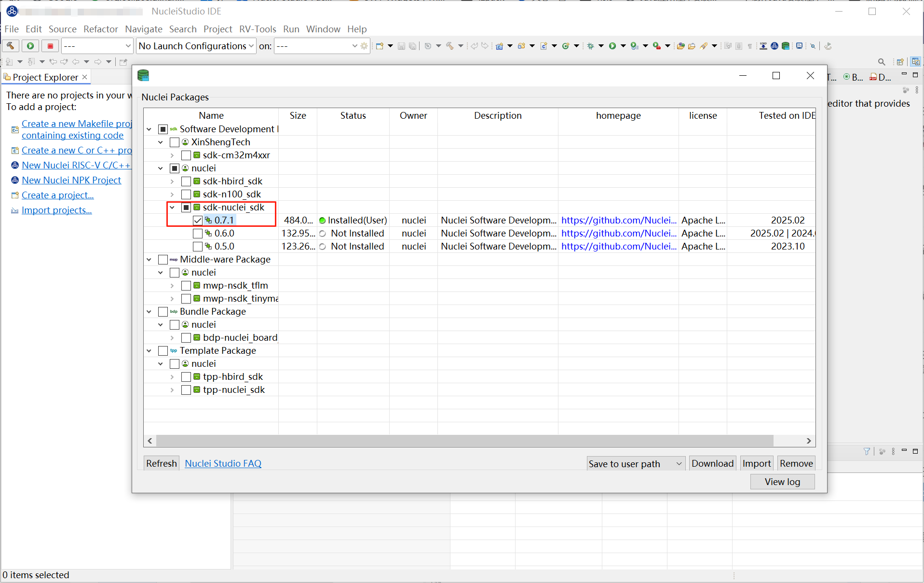Click the Status column header
The width and height of the screenshot is (924, 583).
pos(353,116)
